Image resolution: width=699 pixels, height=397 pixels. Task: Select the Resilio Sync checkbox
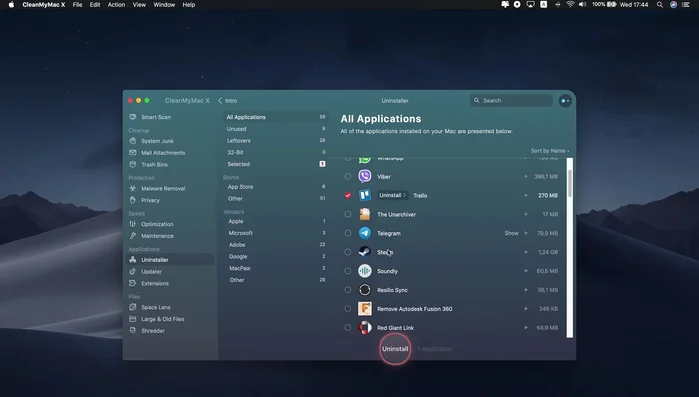[348, 290]
